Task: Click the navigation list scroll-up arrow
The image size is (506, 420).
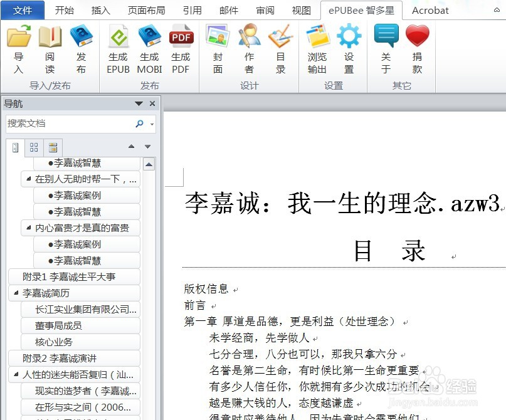Action: (149, 164)
